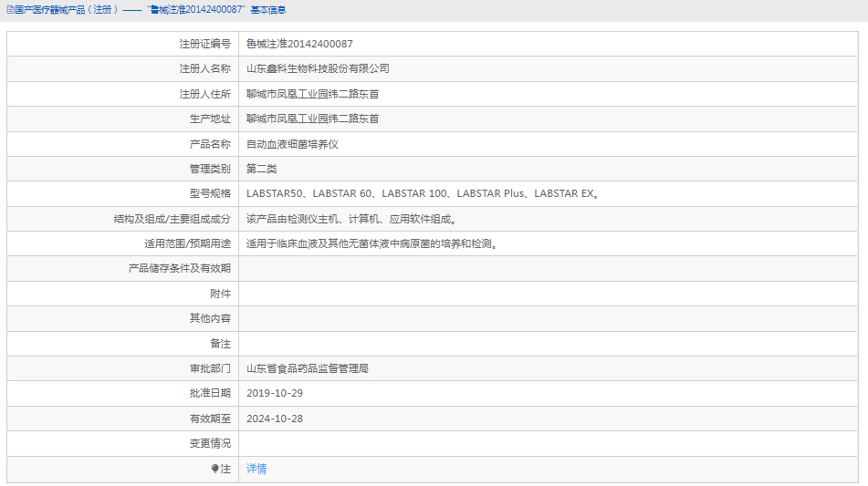Click the 生产地址 label
This screenshot has width=868, height=486.
(210, 119)
